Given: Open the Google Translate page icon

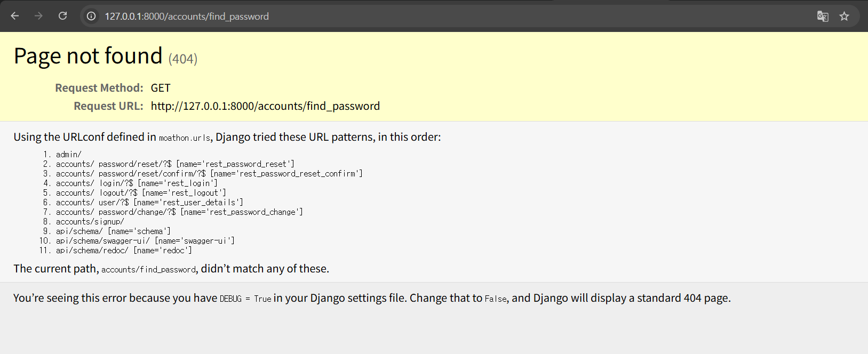Looking at the screenshot, I should tap(822, 16).
